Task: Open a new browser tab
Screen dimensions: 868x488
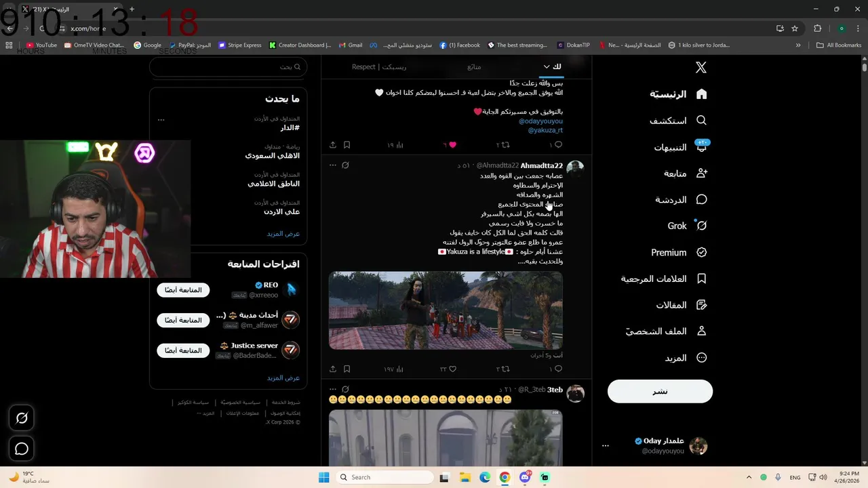Action: coord(132,9)
